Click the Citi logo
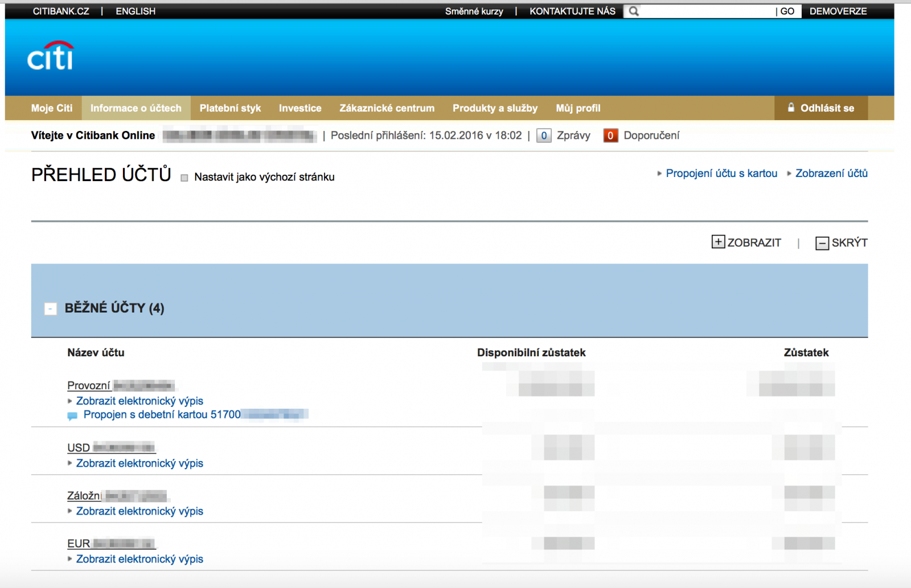This screenshot has height=588, width=911. (x=51, y=56)
